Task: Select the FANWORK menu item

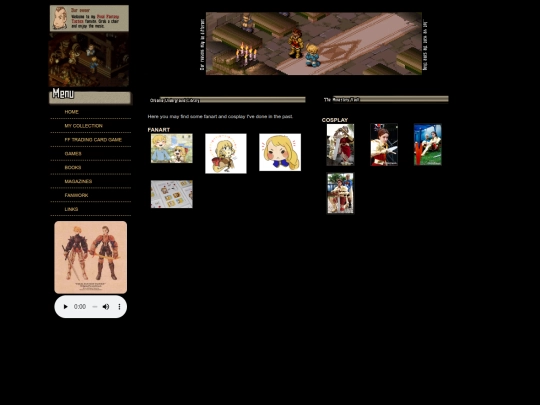Action: pos(76,195)
